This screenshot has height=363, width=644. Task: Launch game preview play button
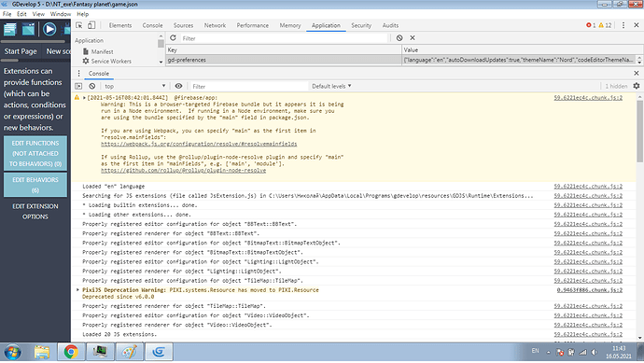click(49, 29)
